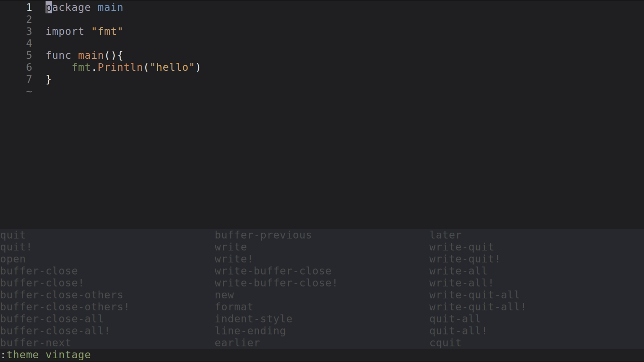Pick the "write-quit-all!" forced command entry
This screenshot has width=644, height=362.
pyautogui.click(x=478, y=307)
